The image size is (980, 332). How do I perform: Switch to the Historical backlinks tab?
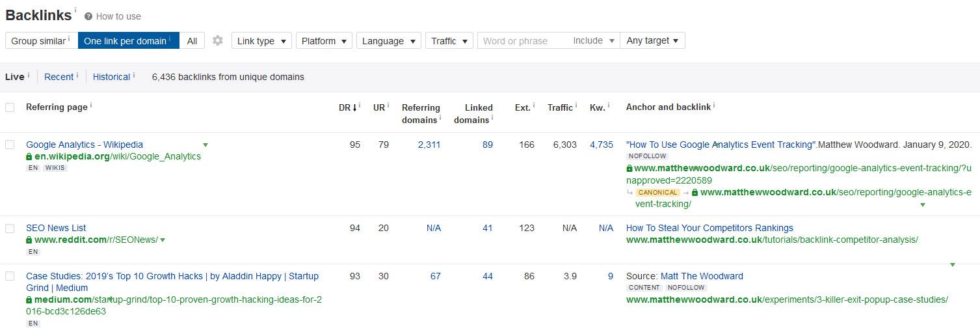pyautogui.click(x=111, y=77)
